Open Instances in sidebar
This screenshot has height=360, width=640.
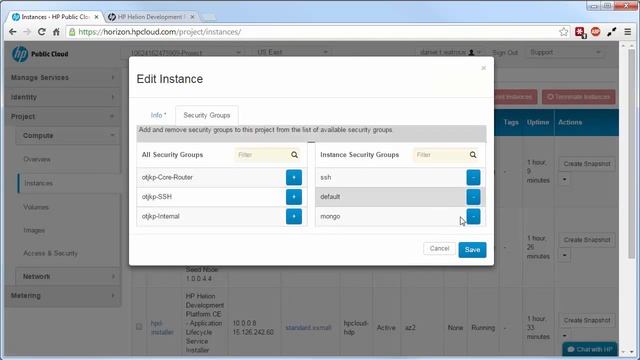(x=38, y=183)
